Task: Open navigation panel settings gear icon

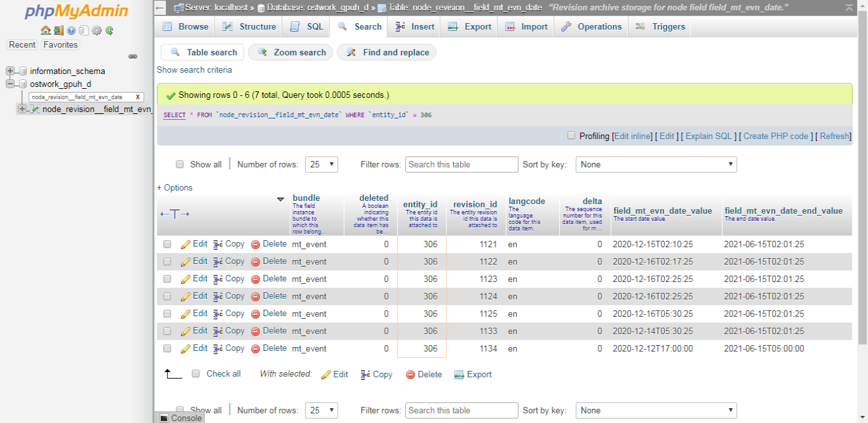Action: point(97,30)
